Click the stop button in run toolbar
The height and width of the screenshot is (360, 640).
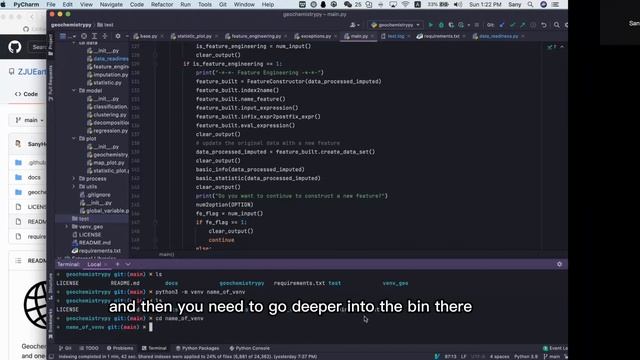(476, 25)
